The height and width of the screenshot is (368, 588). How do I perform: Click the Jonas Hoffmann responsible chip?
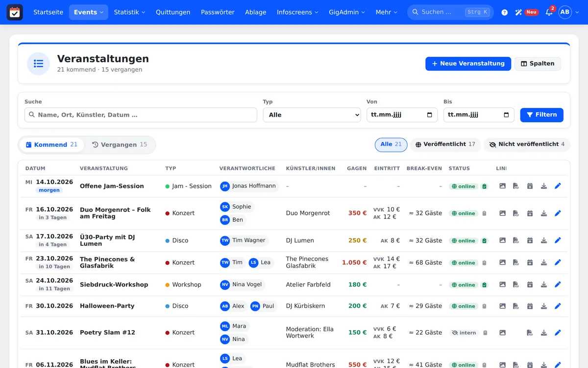(x=249, y=186)
